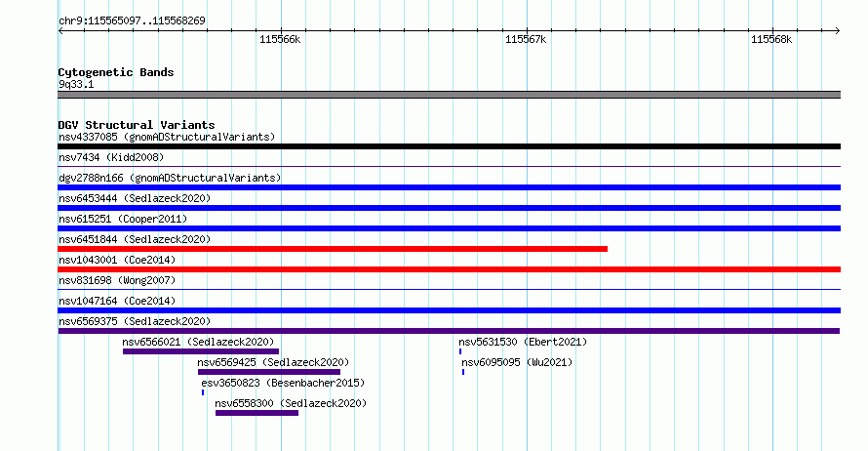Click the 115566k ruler label
Viewport: 868px width, 451px height.
pyautogui.click(x=280, y=39)
